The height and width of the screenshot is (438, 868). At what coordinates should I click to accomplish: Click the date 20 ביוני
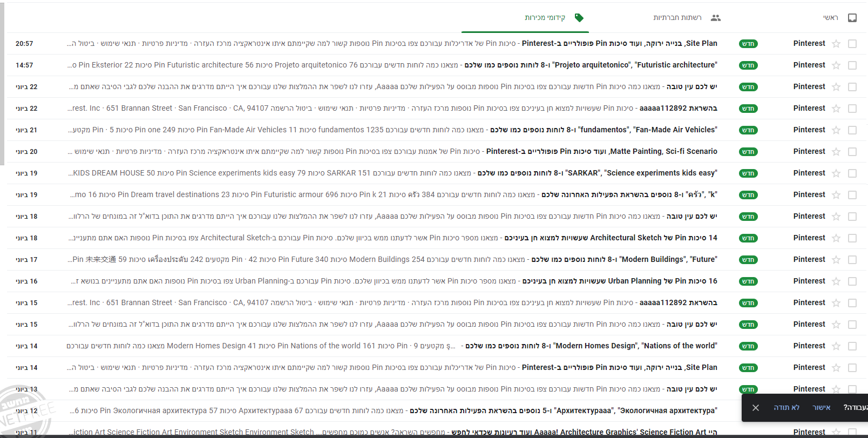26,152
